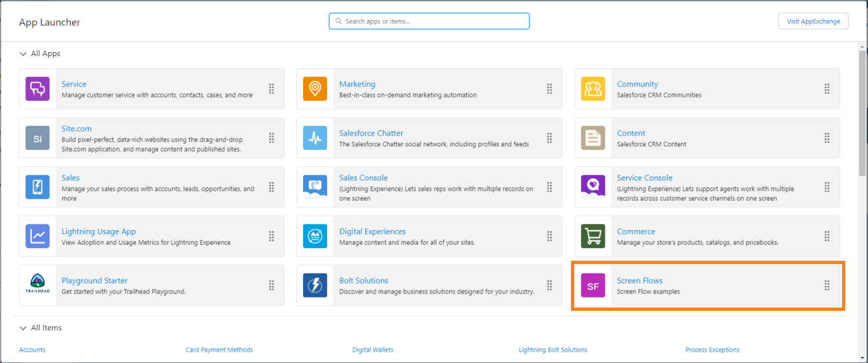Image resolution: width=868 pixels, height=363 pixels.
Task: Click the drag handle on Marketing tile
Action: pyautogui.click(x=550, y=89)
